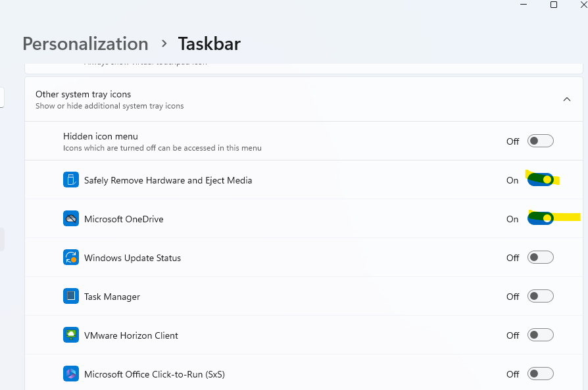Click the breadcrumb chevron separator
The width and height of the screenshot is (588, 390).
tap(164, 44)
